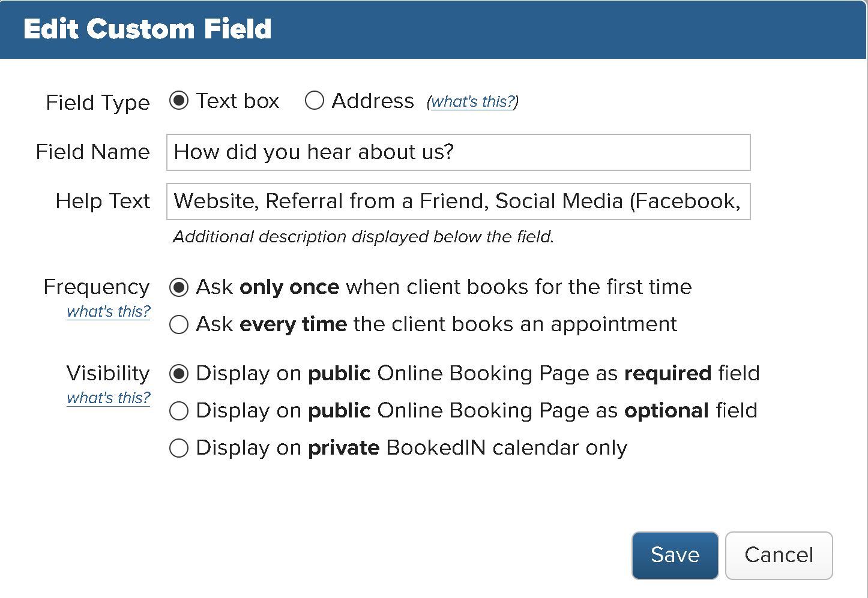Image resolution: width=868 pixels, height=598 pixels.
Task: Open the what's this link under Visibility
Action: (109, 398)
